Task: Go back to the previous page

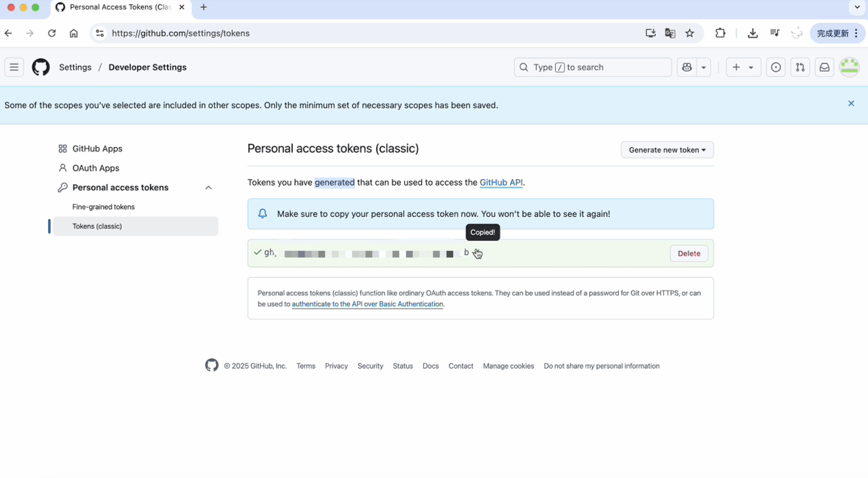Action: [8, 33]
